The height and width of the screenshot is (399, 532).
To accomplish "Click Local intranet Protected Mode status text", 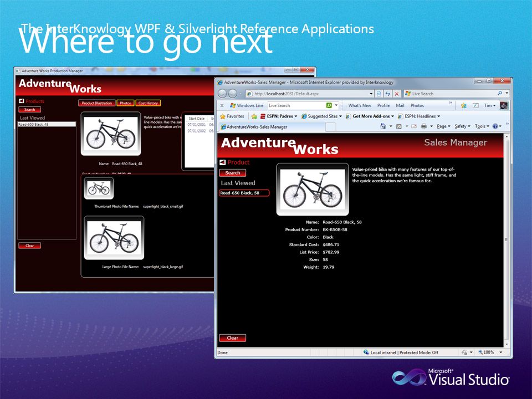I will pos(404,352).
